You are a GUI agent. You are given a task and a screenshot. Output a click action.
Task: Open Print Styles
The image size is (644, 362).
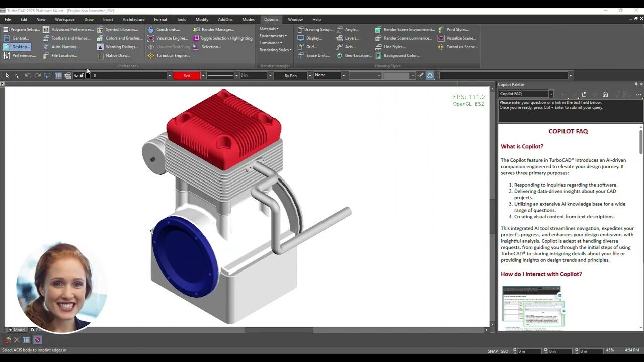point(453,29)
